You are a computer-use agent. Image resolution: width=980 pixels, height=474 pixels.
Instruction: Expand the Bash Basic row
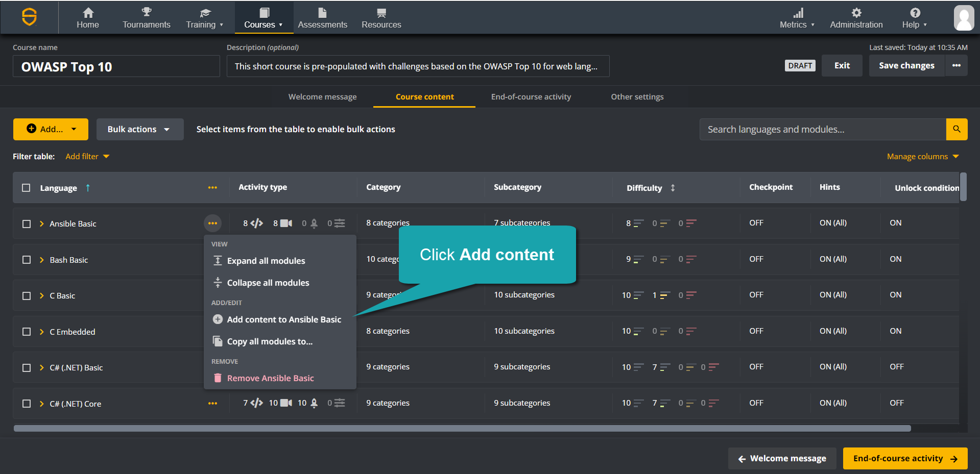[x=42, y=260]
